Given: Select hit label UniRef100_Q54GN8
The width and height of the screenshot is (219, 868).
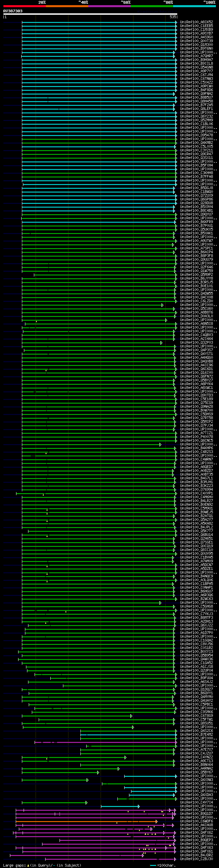Looking at the screenshot, I should tap(196, 68).
